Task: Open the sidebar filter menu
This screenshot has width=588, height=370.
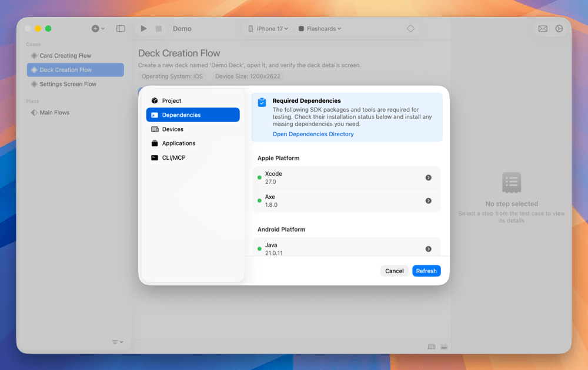Action: 118,342
